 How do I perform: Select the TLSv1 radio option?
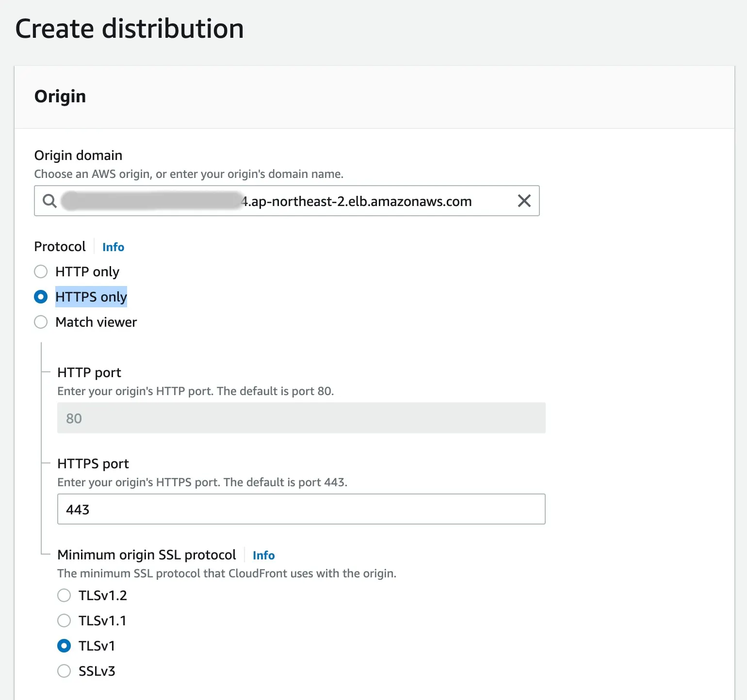tap(64, 646)
